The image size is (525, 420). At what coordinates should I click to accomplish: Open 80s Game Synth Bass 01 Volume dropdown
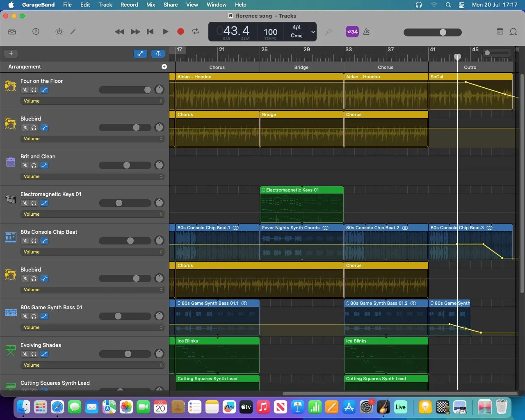(x=92, y=327)
